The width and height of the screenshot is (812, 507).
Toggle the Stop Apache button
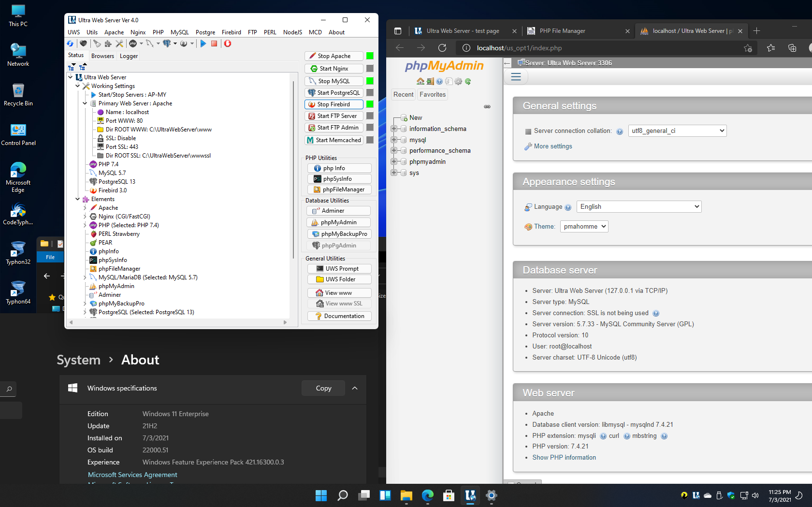334,56
